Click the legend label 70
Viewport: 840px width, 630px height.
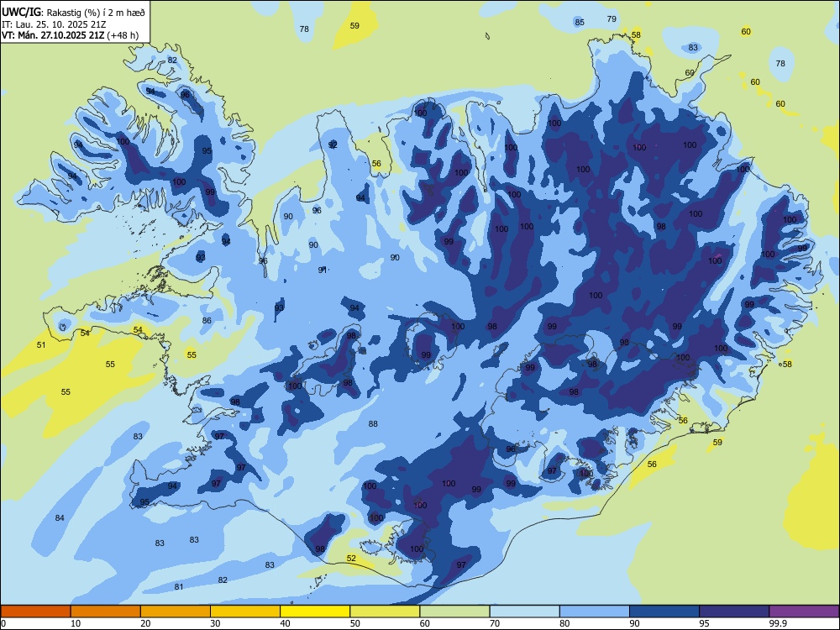495,623
